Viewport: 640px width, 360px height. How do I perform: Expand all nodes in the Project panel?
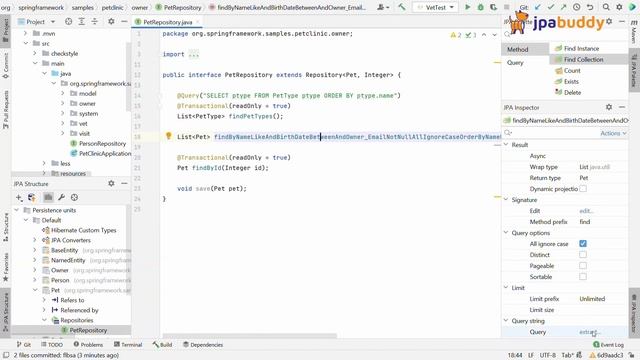[x=82, y=21]
